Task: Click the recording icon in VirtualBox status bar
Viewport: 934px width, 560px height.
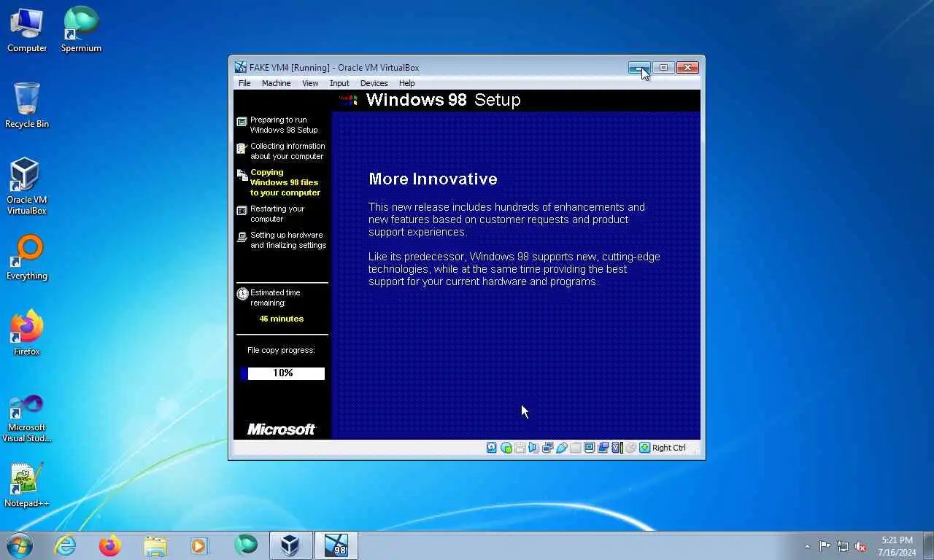Action: 603,448
